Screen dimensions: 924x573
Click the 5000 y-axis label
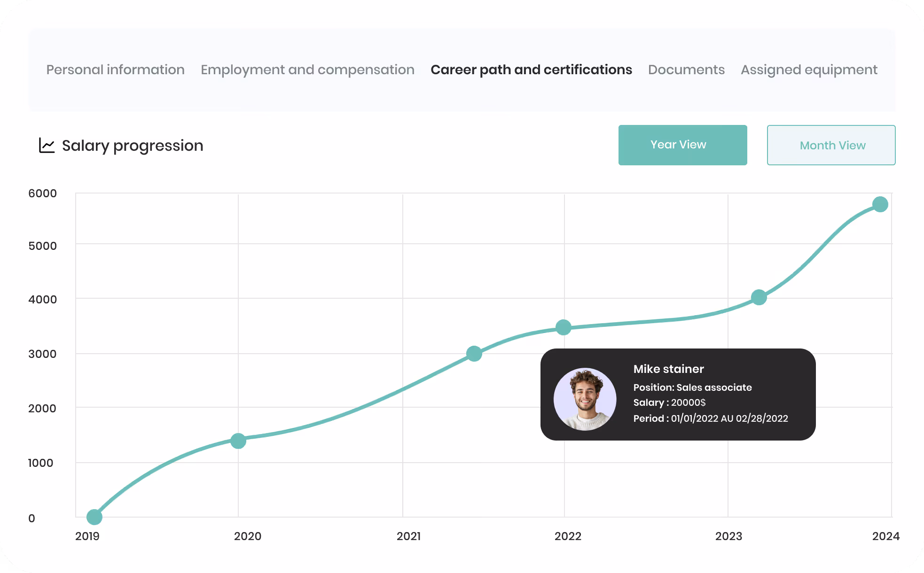click(42, 246)
